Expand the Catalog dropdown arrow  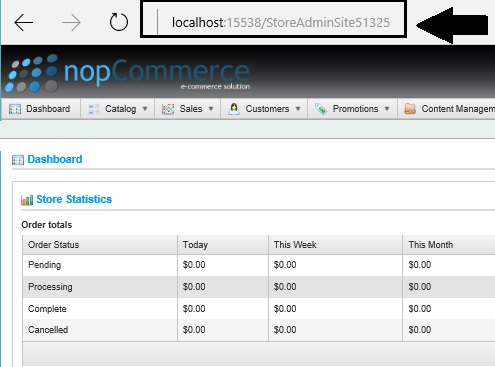pos(145,109)
